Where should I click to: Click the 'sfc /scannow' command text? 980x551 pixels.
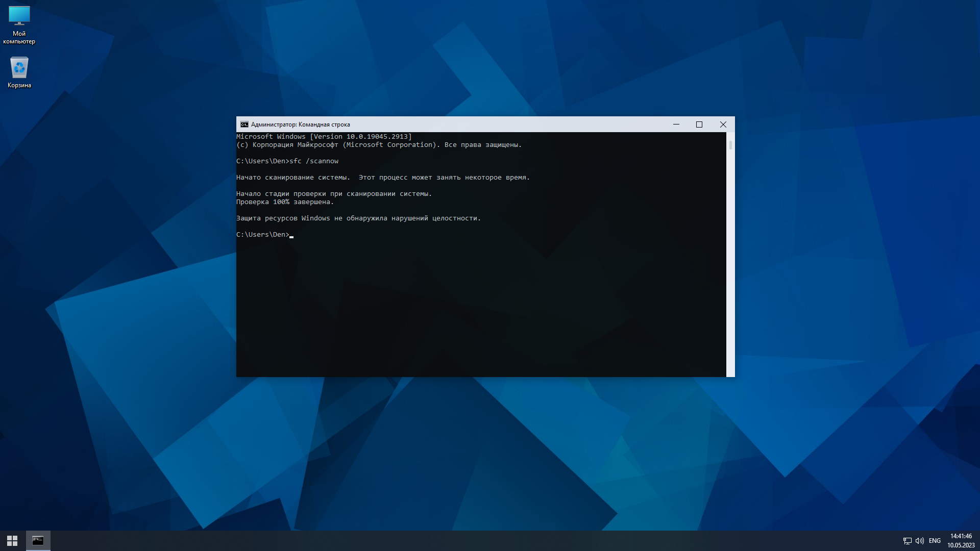coord(313,161)
